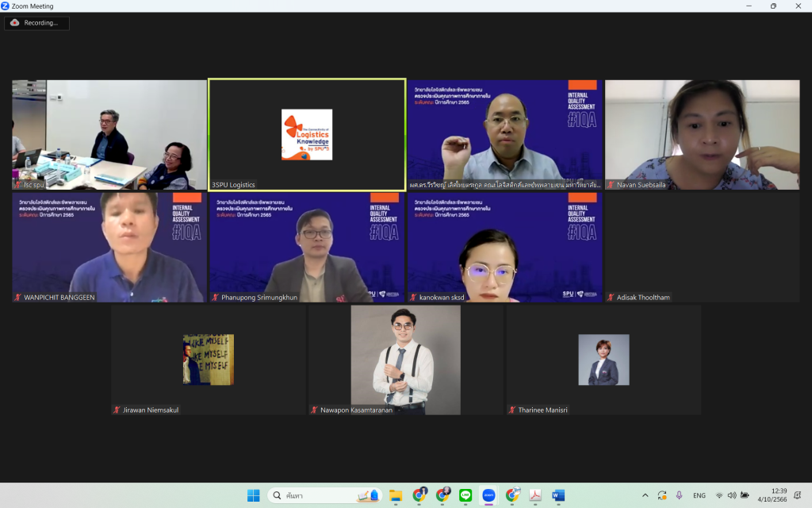Select the 3SPU Logistics participant tile
The height and width of the screenshot is (508, 812).
pyautogui.click(x=307, y=135)
